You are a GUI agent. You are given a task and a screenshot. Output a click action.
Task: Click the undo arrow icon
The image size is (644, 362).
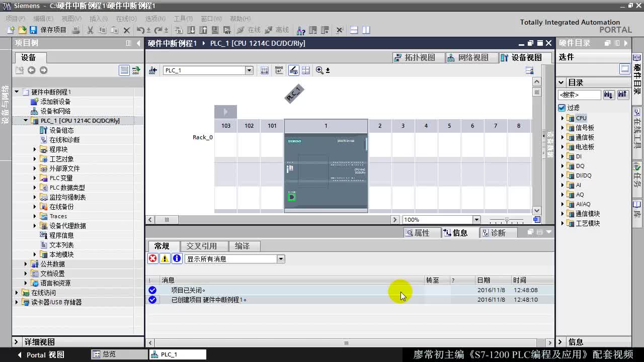(x=141, y=30)
